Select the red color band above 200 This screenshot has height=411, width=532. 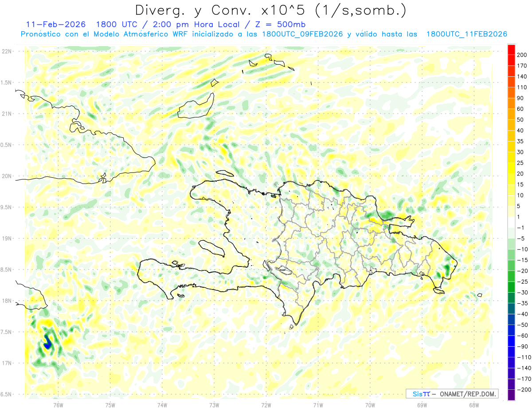pos(511,50)
